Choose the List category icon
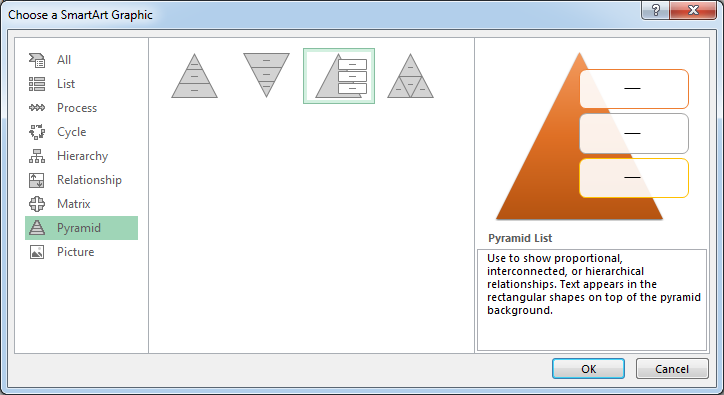This screenshot has width=724, height=395. click(37, 84)
